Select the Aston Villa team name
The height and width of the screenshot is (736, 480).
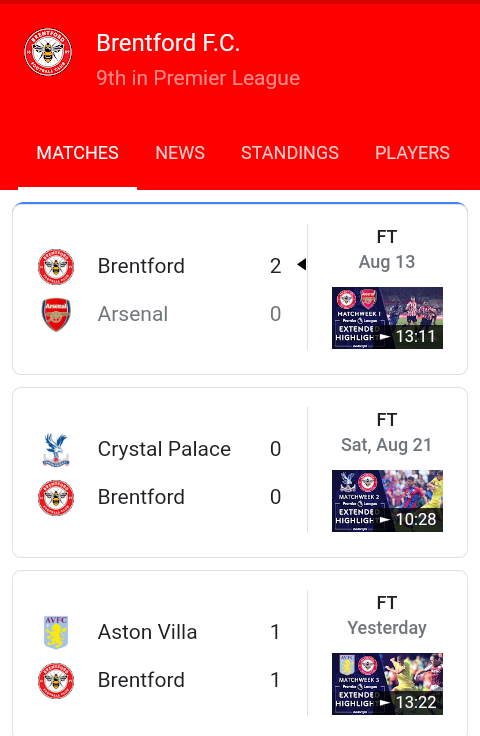click(147, 632)
